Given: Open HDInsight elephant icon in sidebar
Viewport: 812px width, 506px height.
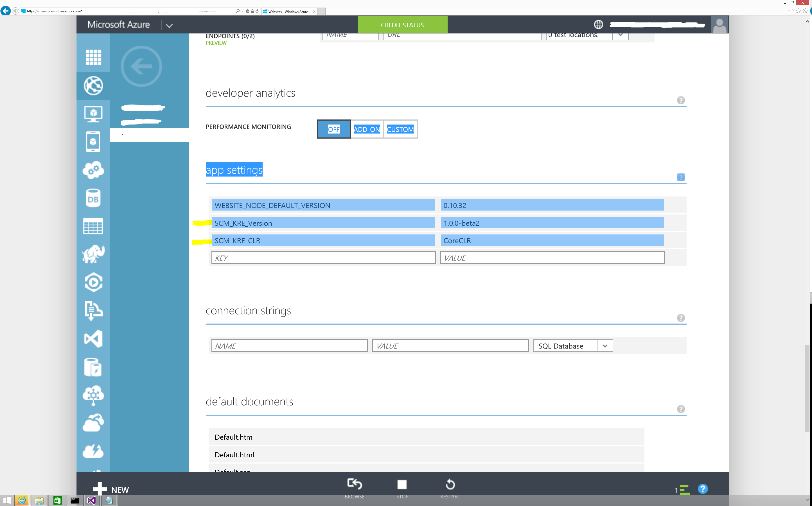Looking at the screenshot, I should (93, 254).
